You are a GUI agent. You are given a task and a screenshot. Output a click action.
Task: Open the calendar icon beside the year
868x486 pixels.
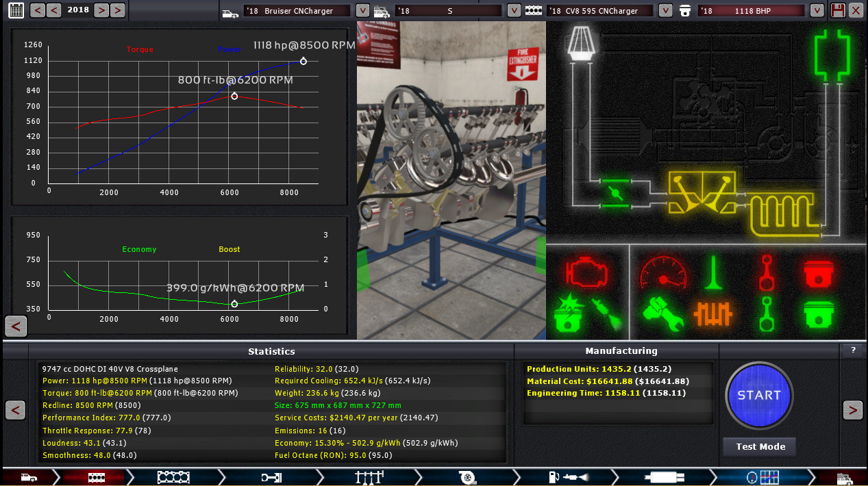coord(16,10)
